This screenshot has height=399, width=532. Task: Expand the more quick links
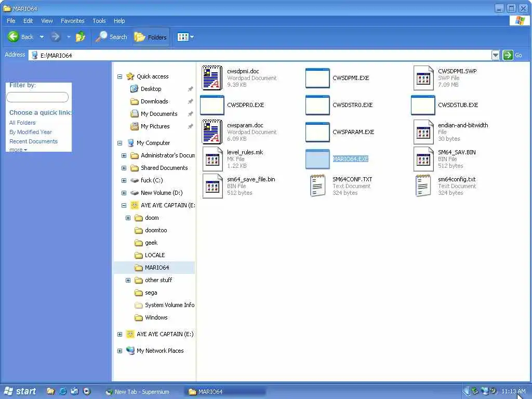coord(18,150)
